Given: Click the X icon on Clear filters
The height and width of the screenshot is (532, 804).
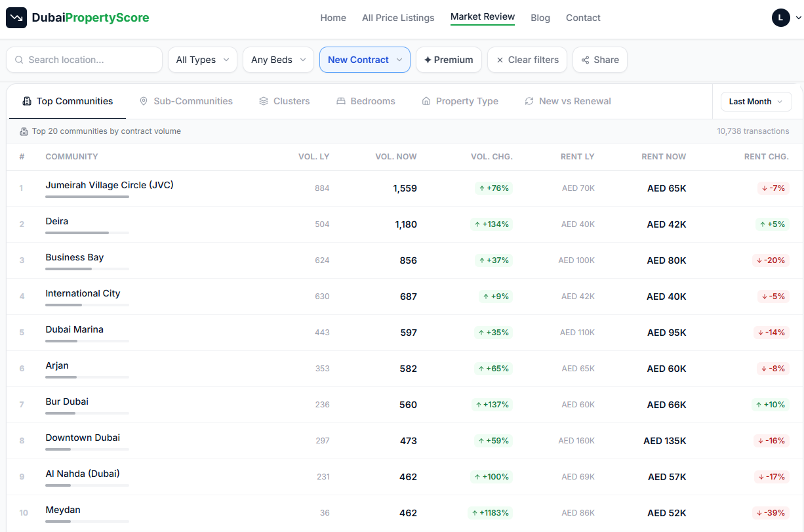Looking at the screenshot, I should (x=500, y=60).
